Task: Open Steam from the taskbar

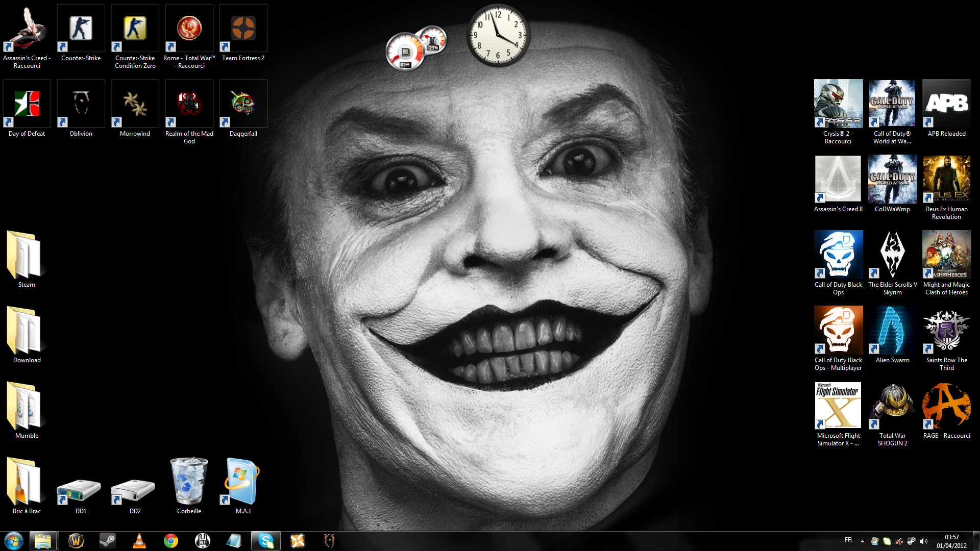Action: point(107,541)
